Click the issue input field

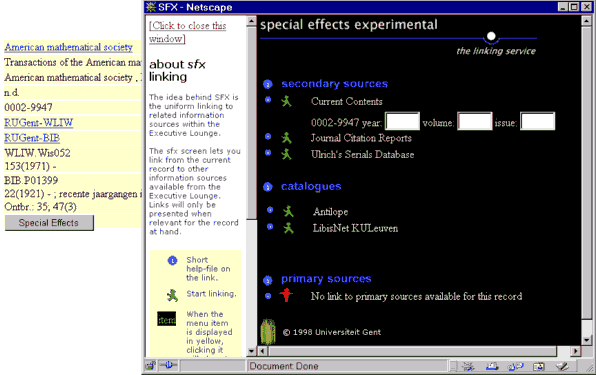click(x=537, y=122)
